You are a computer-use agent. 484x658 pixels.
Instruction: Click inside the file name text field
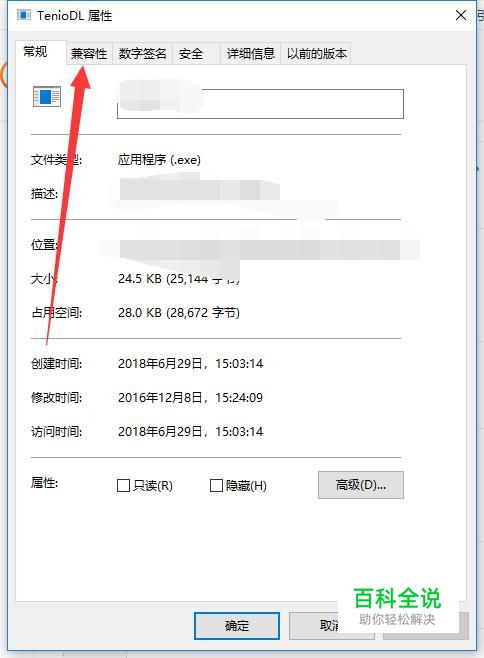260,104
